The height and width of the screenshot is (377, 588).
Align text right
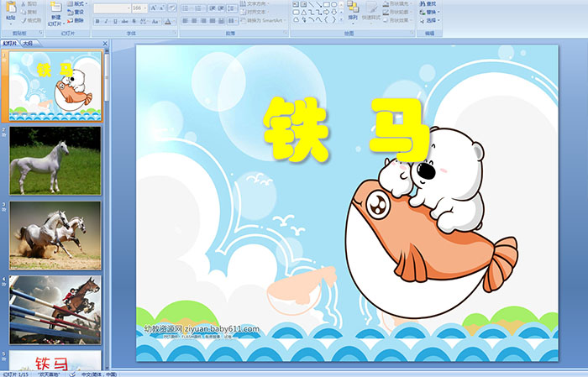tap(203, 21)
